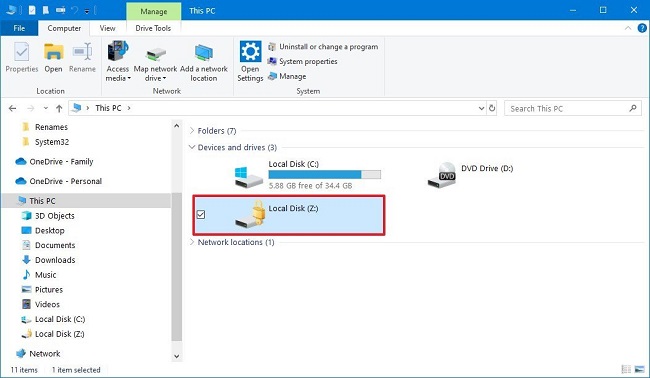Select Add a network location icon
The image size is (650, 378).
204,53
